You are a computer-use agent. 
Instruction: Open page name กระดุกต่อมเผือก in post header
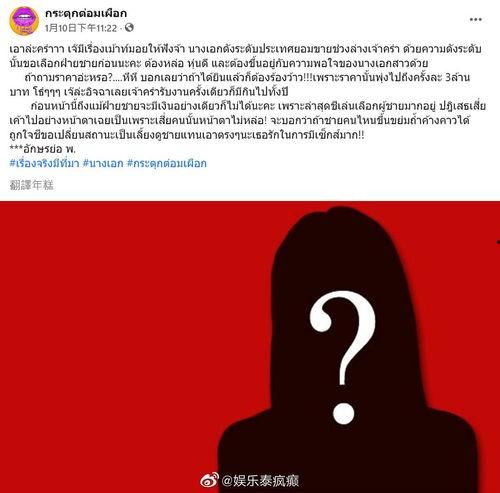86,13
